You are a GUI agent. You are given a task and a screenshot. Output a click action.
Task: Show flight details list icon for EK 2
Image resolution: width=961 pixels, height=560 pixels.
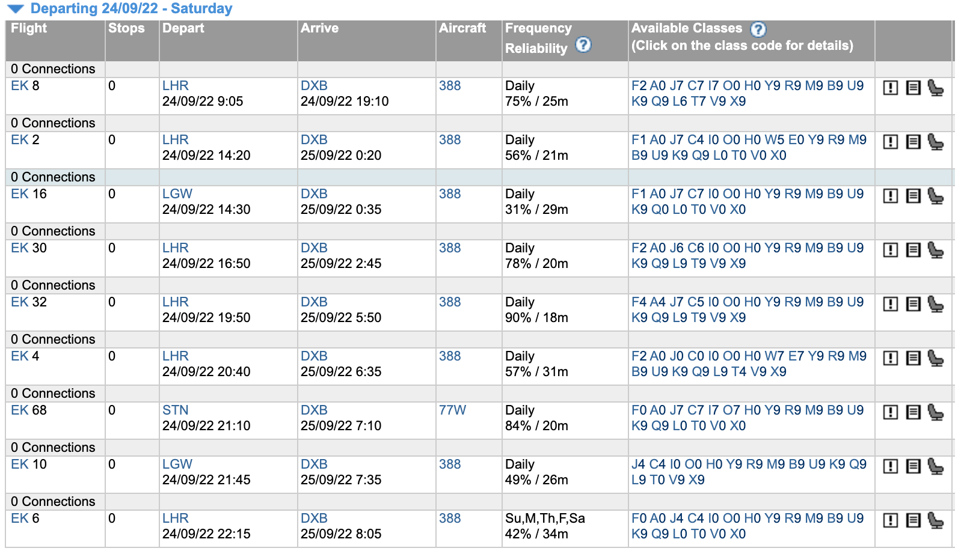click(x=913, y=142)
